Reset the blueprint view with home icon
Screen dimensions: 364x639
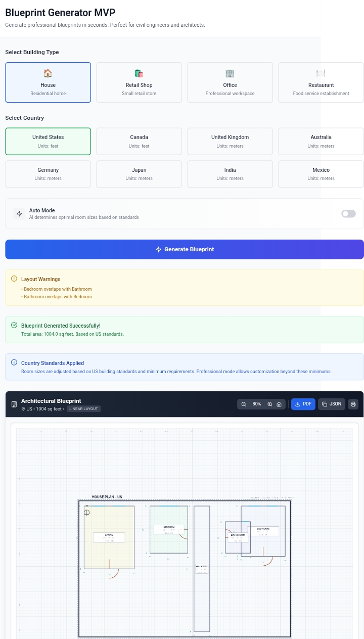[x=279, y=404]
